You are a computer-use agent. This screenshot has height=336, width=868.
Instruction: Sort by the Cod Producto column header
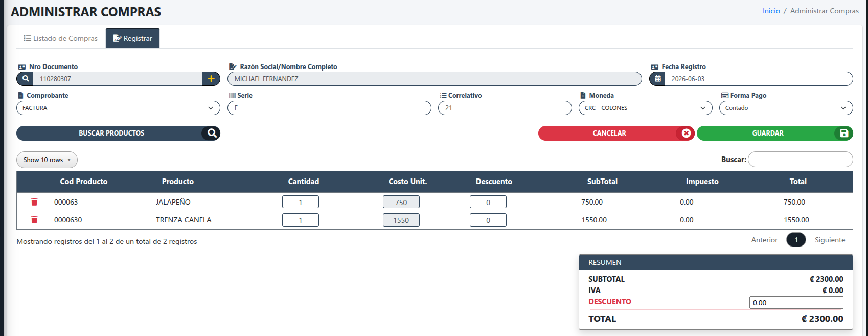(84, 182)
